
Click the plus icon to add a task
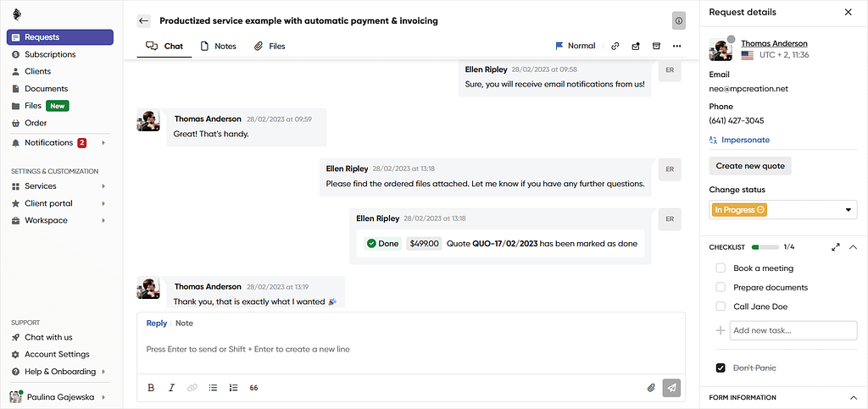(x=721, y=330)
